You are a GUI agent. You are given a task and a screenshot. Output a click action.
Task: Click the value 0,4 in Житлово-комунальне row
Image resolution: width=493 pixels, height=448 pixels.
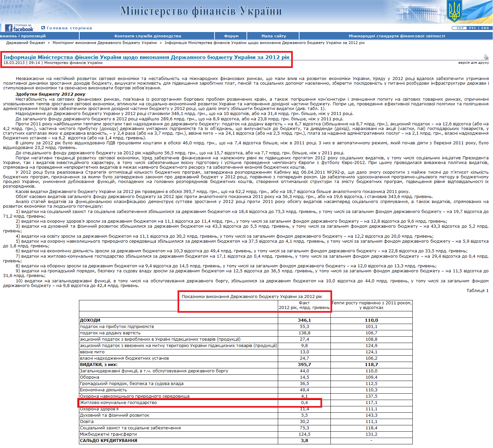pyautogui.click(x=304, y=403)
